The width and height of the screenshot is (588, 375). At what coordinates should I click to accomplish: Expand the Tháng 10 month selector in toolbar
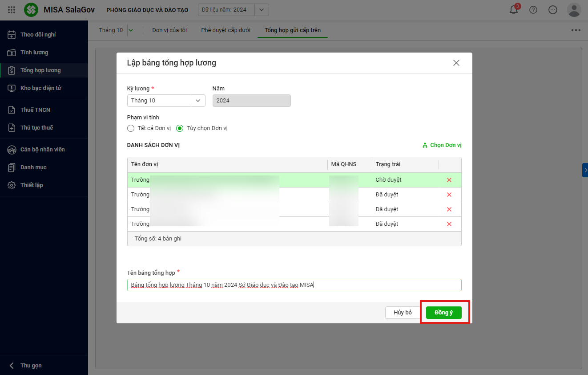[x=131, y=30]
